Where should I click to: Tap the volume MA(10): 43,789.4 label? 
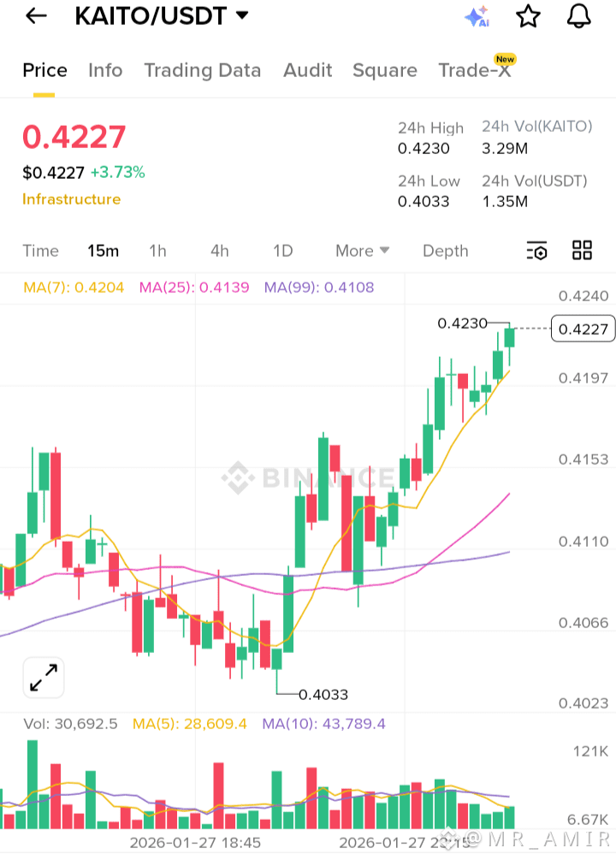323,724
